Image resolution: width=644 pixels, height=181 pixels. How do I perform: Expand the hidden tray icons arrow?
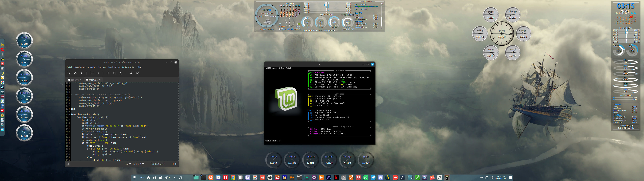[x=174, y=178]
